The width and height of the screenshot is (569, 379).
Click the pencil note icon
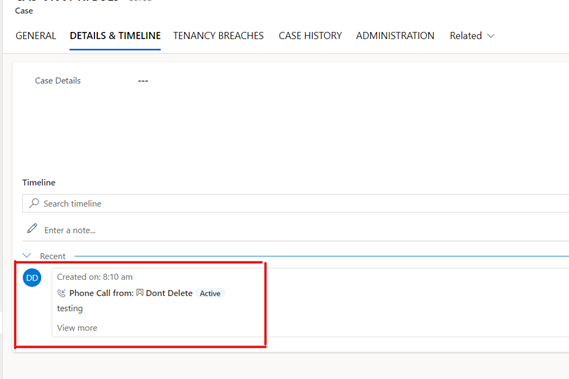32,228
